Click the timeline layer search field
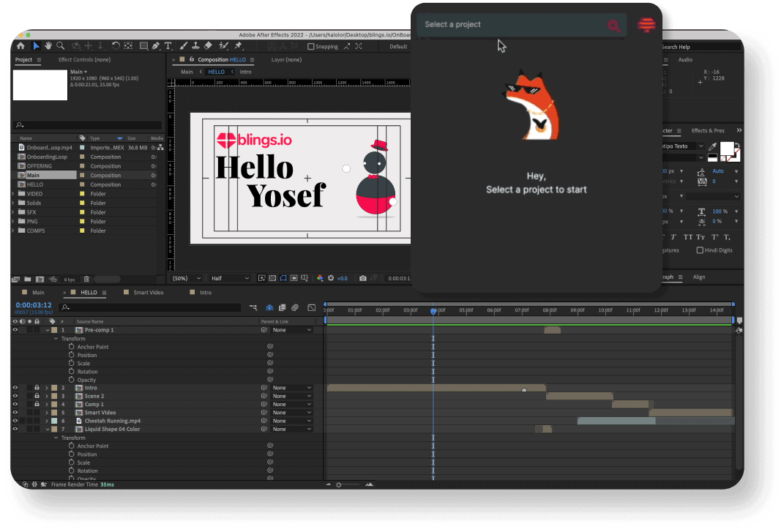 (x=150, y=307)
